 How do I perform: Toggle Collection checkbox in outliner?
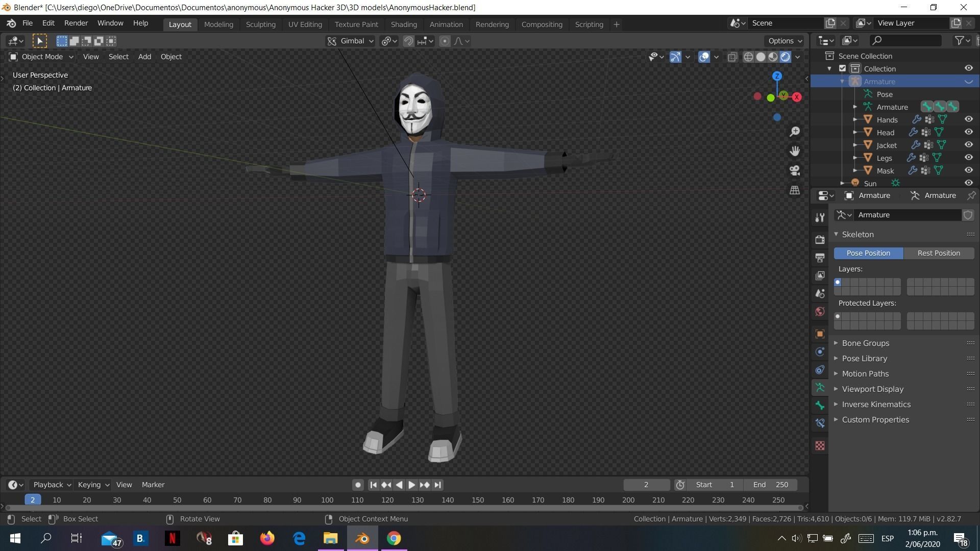pyautogui.click(x=843, y=68)
